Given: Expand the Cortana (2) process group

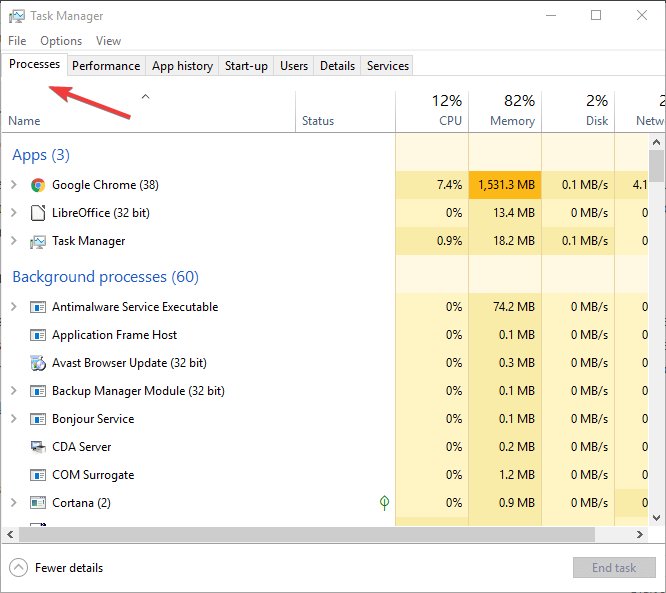Looking at the screenshot, I should (x=14, y=503).
